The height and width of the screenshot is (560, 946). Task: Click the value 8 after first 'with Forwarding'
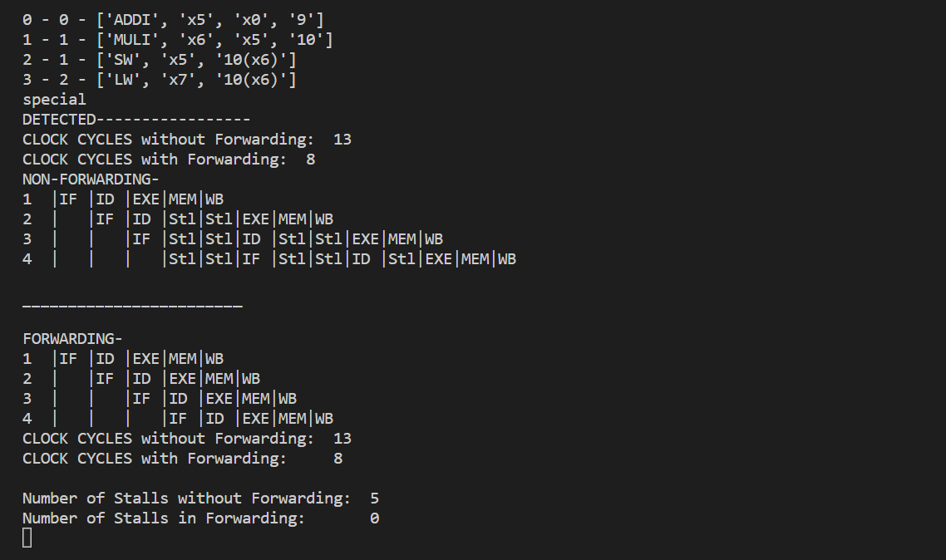311,160
